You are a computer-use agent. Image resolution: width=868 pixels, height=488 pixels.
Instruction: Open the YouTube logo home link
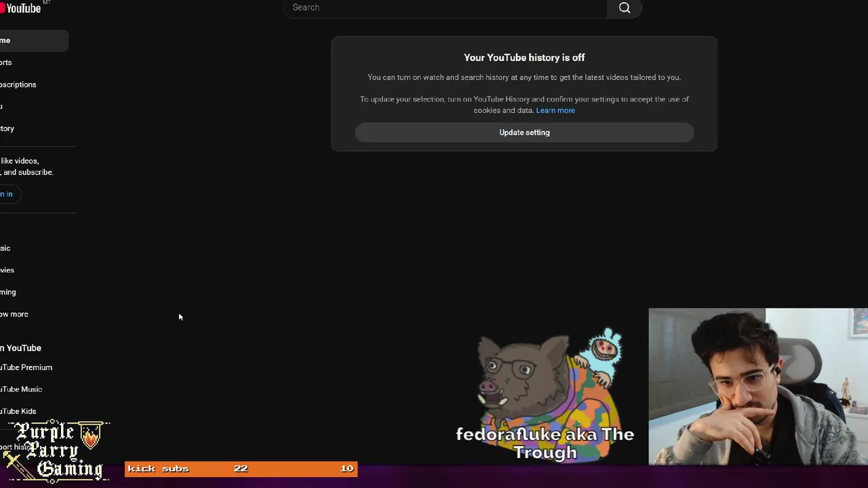[x=22, y=7]
